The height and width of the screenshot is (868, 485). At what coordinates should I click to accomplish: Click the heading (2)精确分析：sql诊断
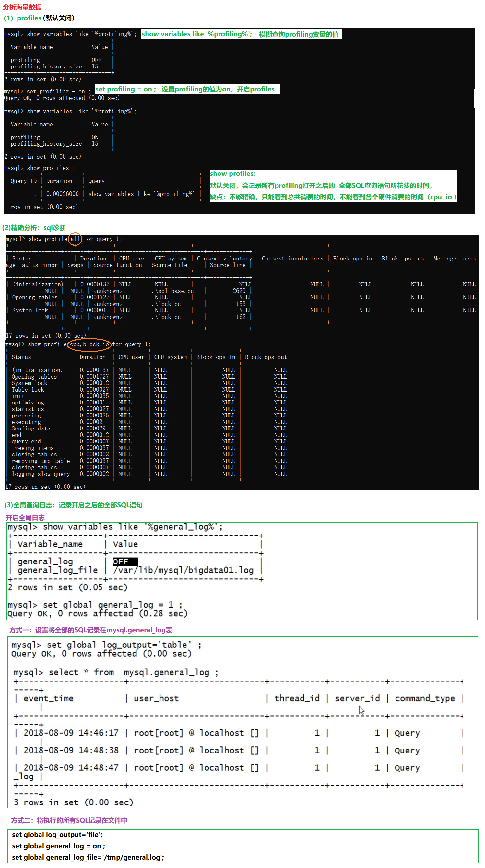coord(34,228)
